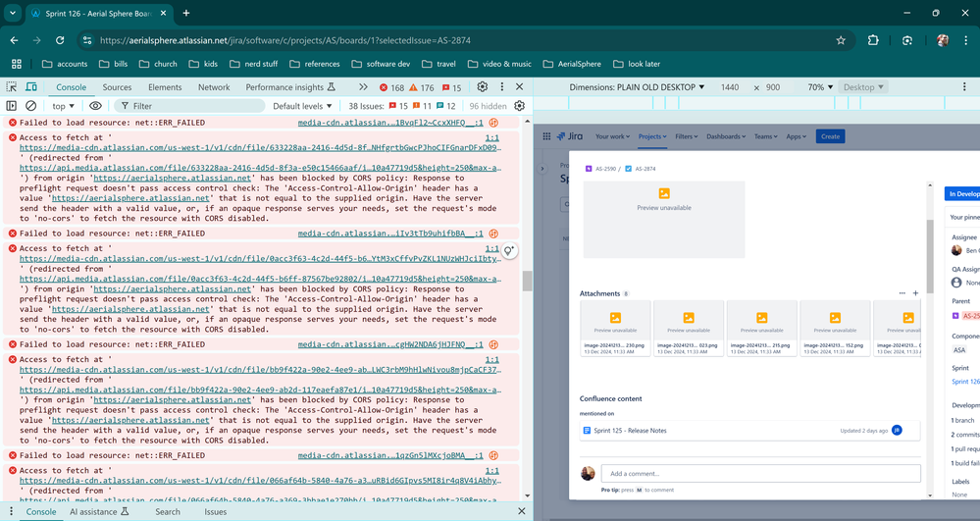The width and height of the screenshot is (980, 521).
Task: Open device toolbar three-dot options menu
Action: click(964, 87)
